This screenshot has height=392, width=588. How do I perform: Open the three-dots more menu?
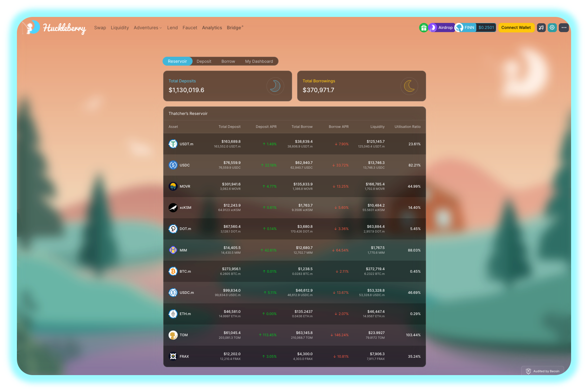pos(564,28)
